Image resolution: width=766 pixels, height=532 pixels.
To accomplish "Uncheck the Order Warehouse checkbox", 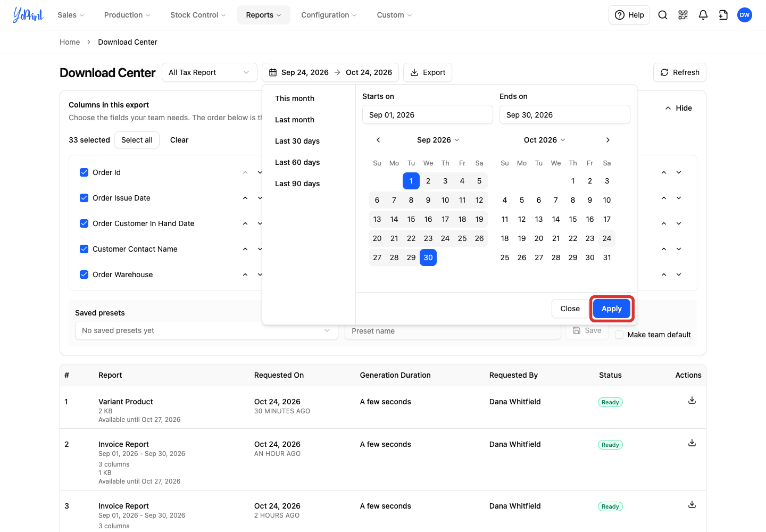I will (84, 275).
